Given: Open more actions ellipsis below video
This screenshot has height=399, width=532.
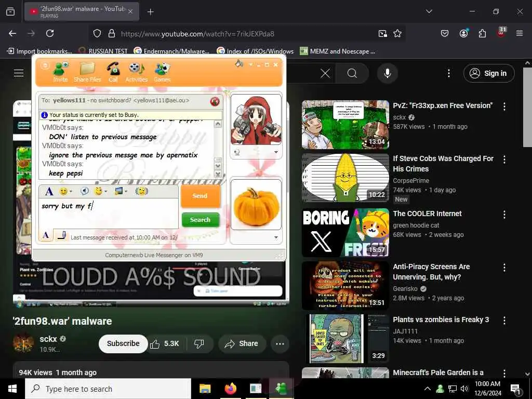Looking at the screenshot, I should coord(280,344).
